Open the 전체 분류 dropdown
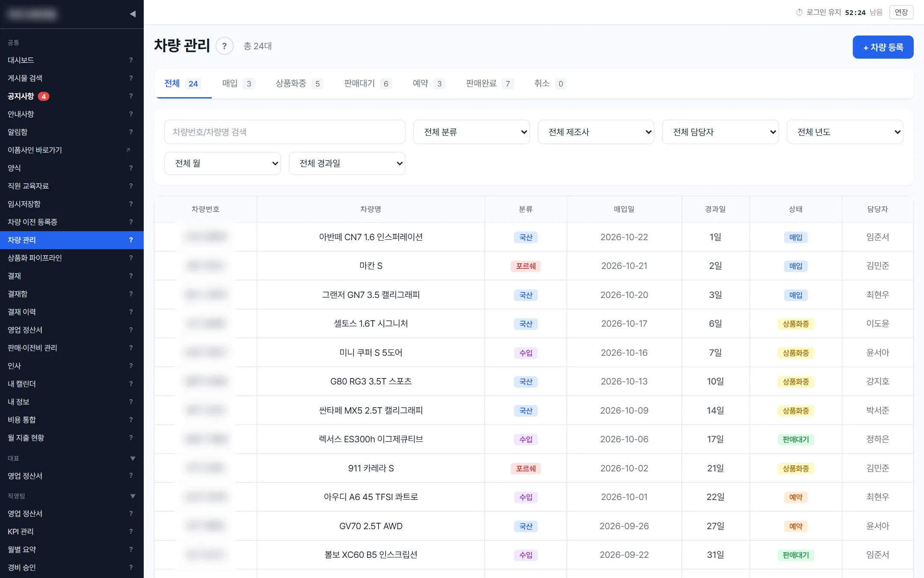The width and height of the screenshot is (924, 578). (x=471, y=132)
